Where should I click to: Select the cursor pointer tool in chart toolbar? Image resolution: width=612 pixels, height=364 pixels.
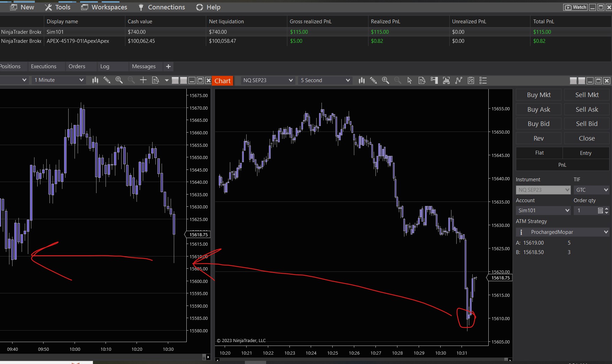[410, 80]
